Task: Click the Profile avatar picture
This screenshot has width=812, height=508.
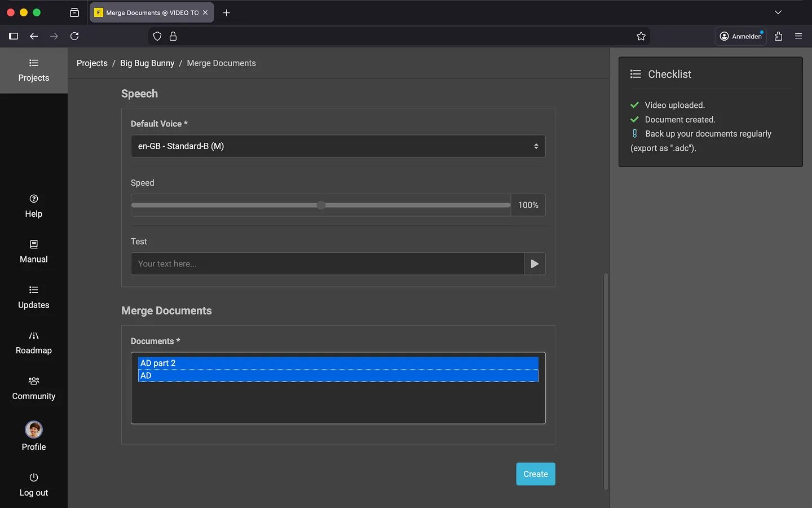Action: click(x=34, y=430)
